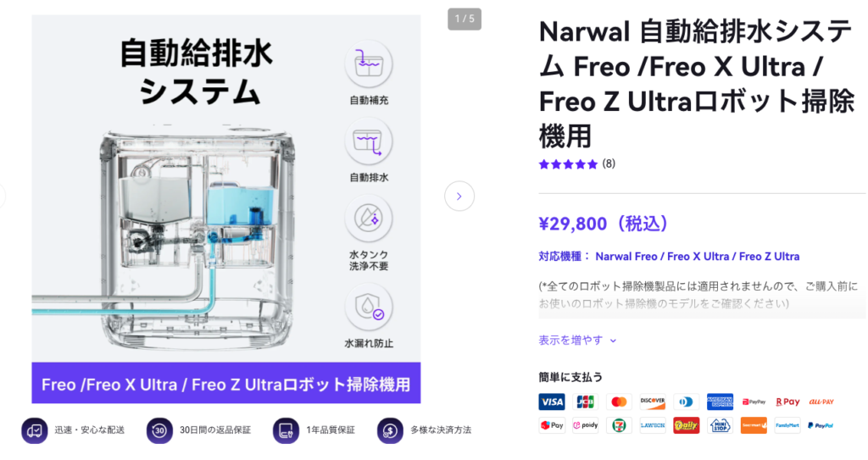Click the Lawson payment icon
Image resolution: width=868 pixels, height=460 pixels.
tap(653, 425)
